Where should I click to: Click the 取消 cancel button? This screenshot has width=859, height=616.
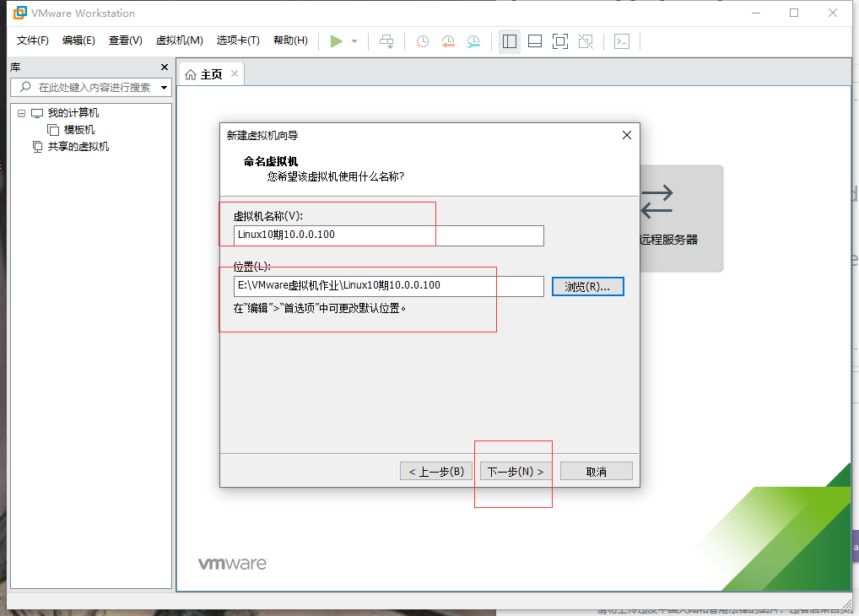pos(596,472)
